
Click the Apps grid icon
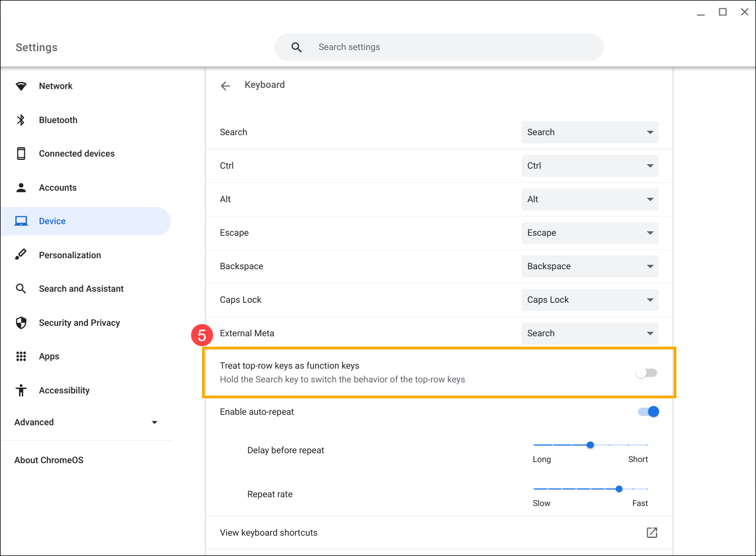click(x=21, y=356)
